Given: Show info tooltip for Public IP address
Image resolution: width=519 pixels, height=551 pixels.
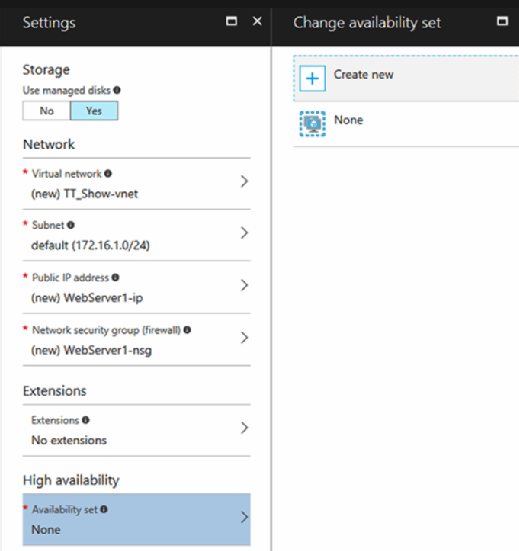Looking at the screenshot, I should (115, 278).
